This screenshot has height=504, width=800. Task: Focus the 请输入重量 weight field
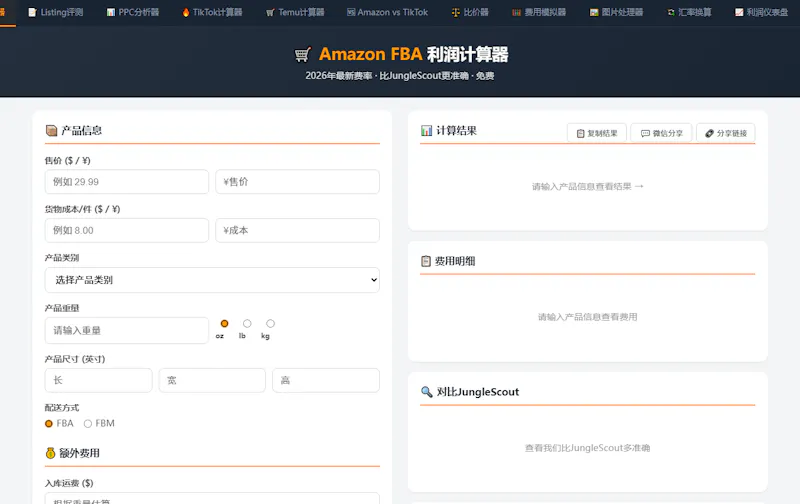pyautogui.click(x=127, y=330)
